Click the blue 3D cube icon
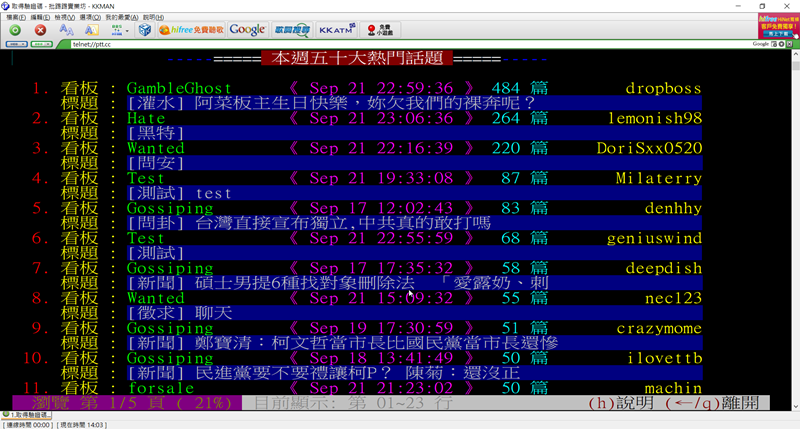 (x=145, y=30)
